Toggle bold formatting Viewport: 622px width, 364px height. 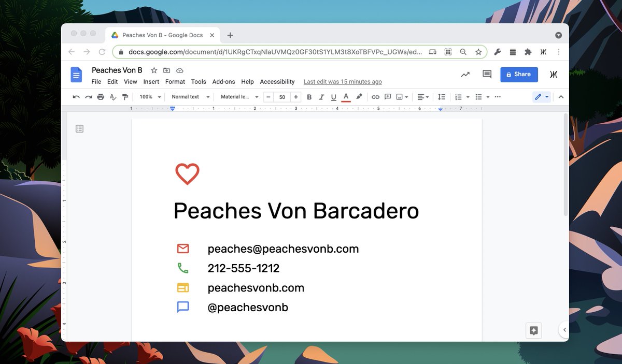pyautogui.click(x=309, y=97)
